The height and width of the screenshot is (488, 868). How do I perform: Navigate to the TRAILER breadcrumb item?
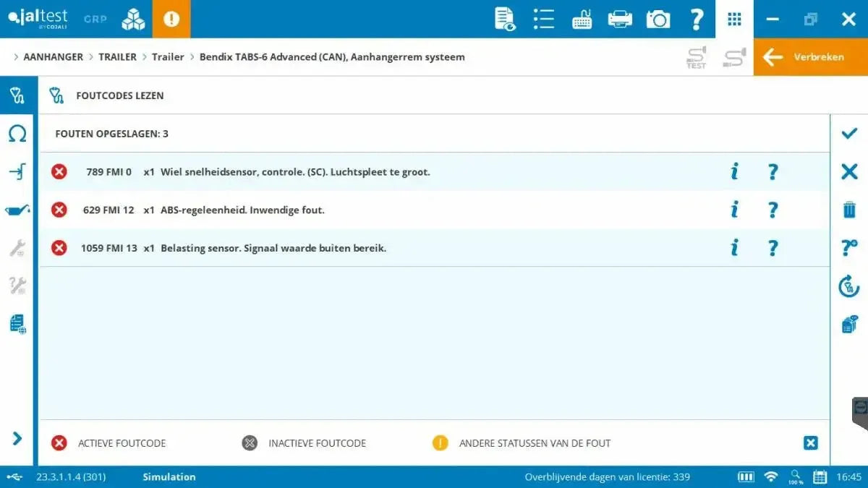click(x=117, y=56)
